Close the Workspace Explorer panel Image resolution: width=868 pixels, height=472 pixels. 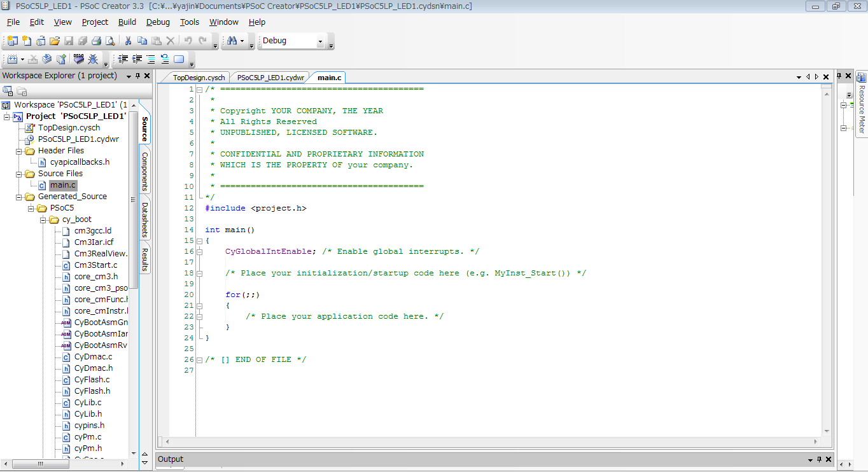coord(147,76)
